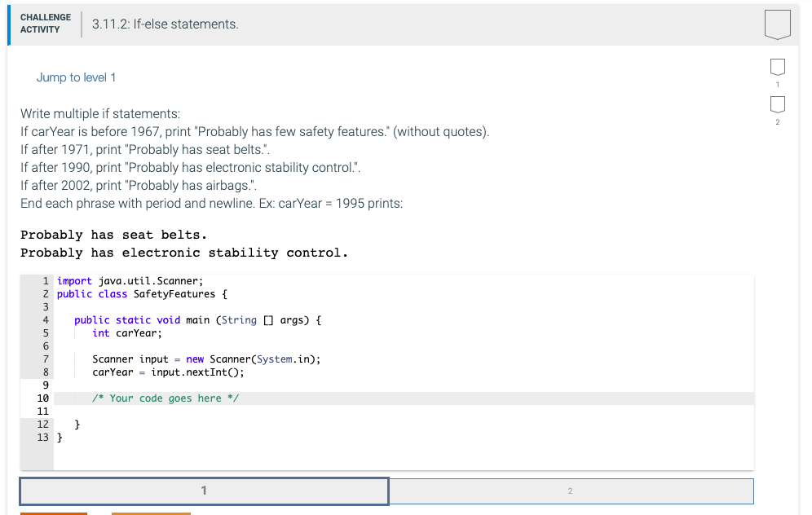Click the leftmost orange button at bottom
This screenshot has width=812, height=515.
pos(54,513)
